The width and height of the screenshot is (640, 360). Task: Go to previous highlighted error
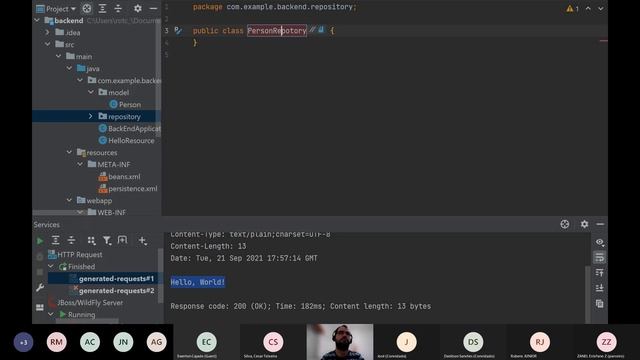coord(588,9)
